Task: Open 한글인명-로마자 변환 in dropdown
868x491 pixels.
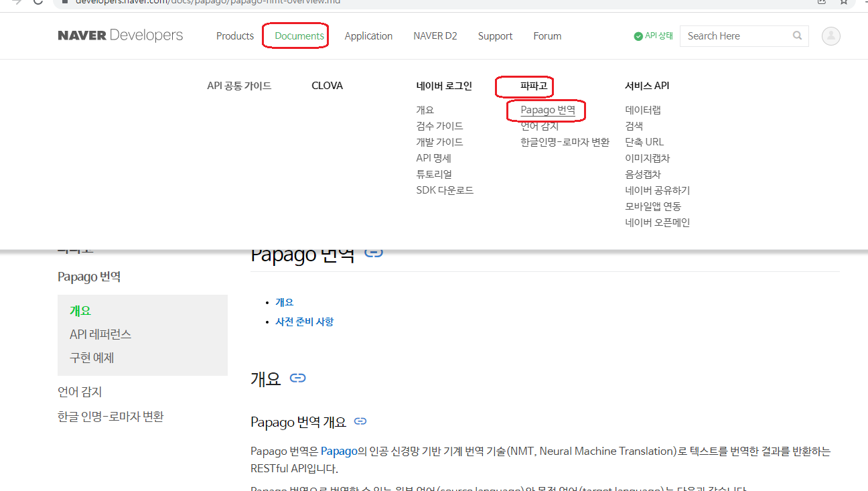Action: pos(565,142)
